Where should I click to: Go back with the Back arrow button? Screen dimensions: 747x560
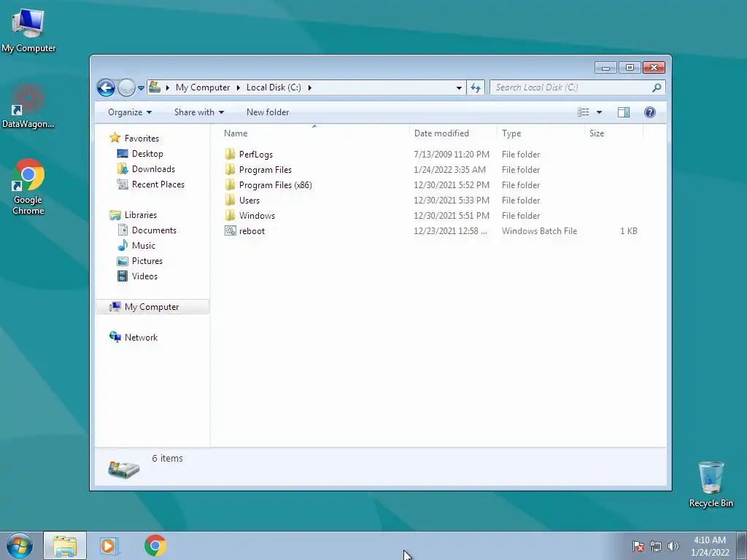pyautogui.click(x=106, y=87)
